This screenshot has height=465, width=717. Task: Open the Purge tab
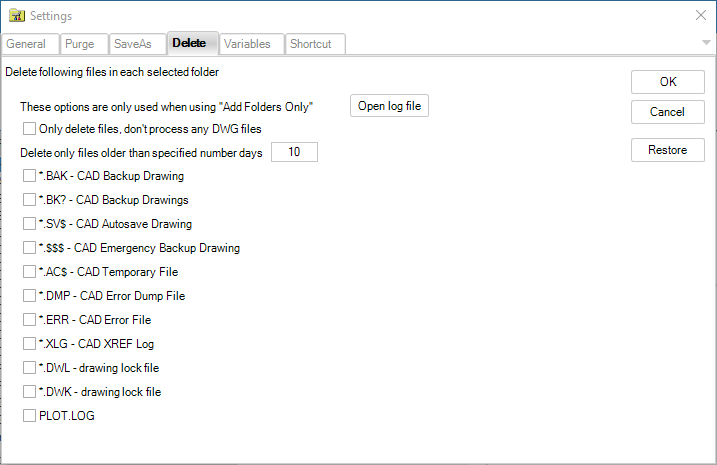81,44
